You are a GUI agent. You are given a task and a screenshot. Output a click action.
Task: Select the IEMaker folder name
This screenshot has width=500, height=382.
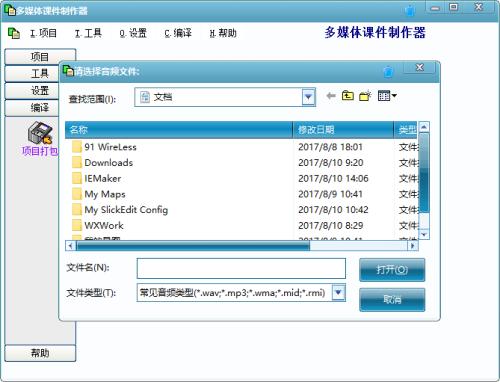(103, 178)
